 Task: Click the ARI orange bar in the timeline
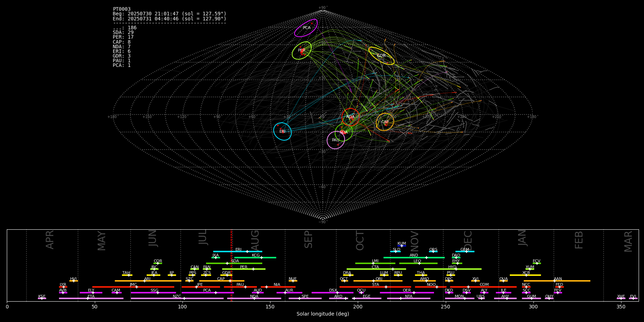pyautogui.click(x=148, y=281)
